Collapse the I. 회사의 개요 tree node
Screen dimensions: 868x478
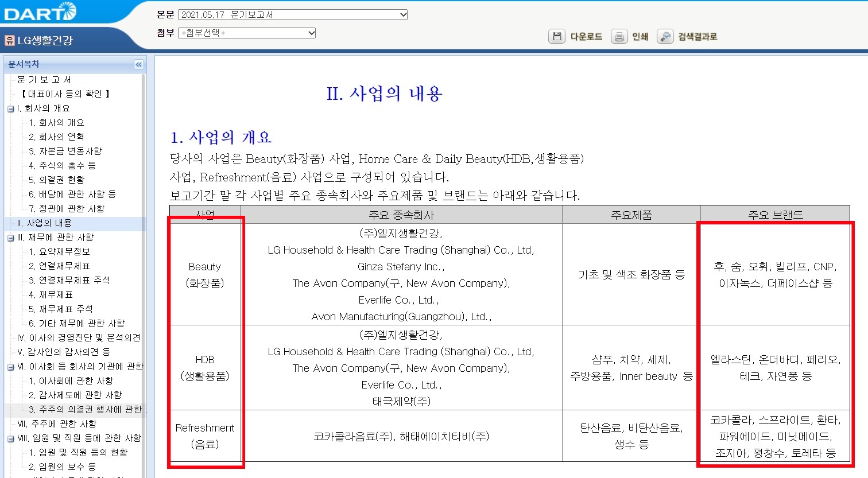point(10,108)
